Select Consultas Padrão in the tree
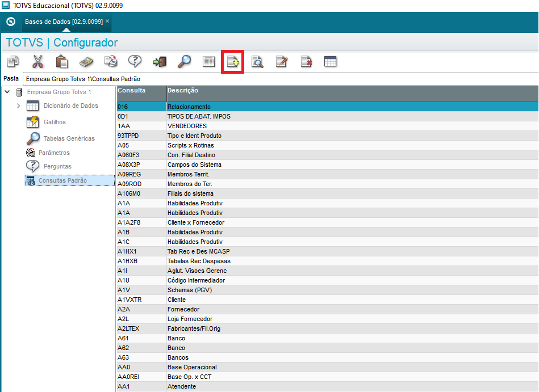Screen dimensions: 539x392 pos(62,180)
